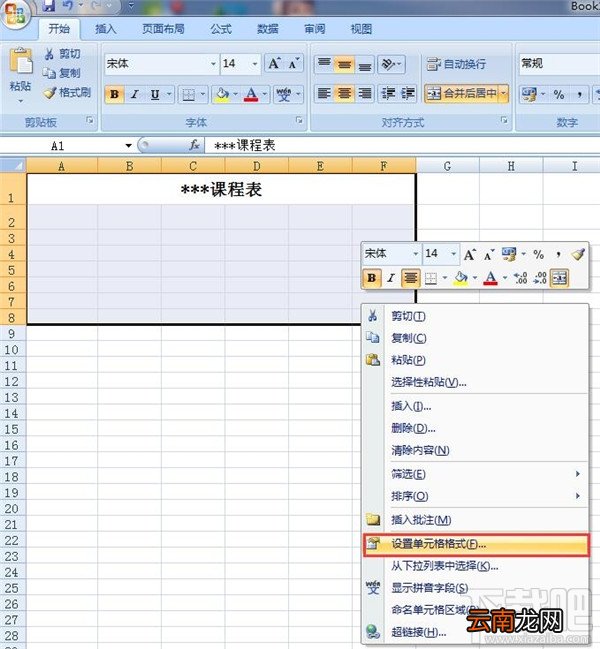The image size is (600, 649).
Task: Click the Bottom Align icon
Action: 365,64
